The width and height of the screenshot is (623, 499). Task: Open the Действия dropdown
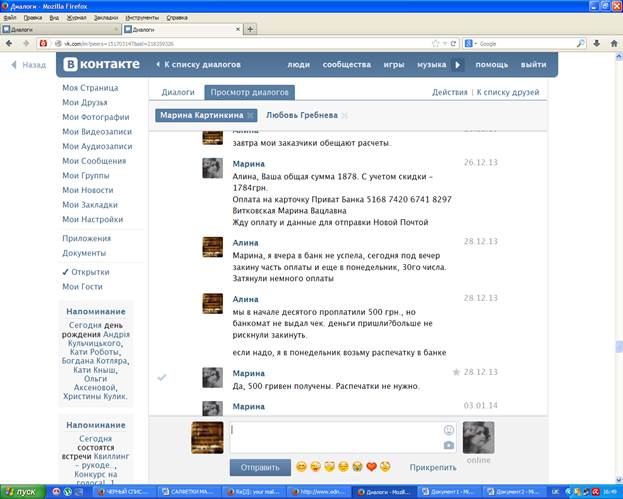449,92
